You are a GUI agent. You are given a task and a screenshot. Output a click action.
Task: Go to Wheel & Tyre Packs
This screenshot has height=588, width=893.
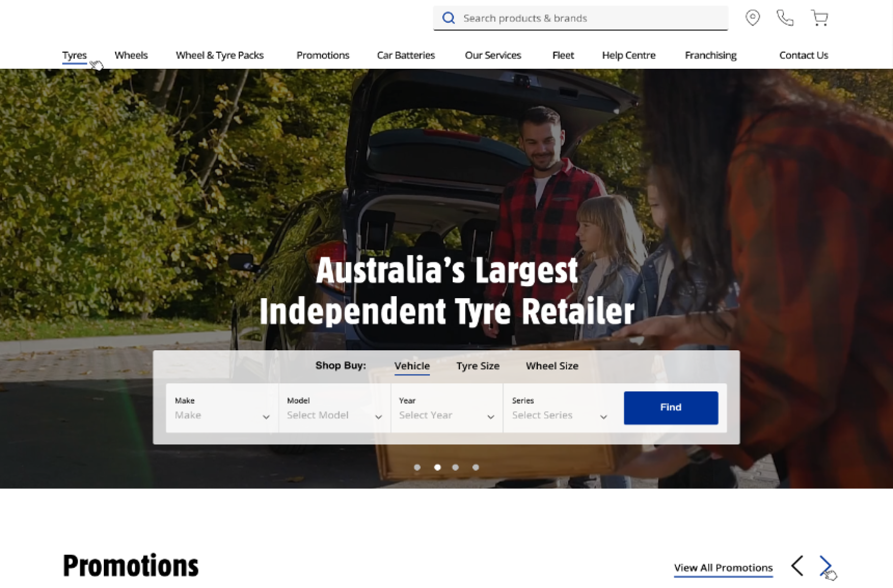(x=220, y=55)
